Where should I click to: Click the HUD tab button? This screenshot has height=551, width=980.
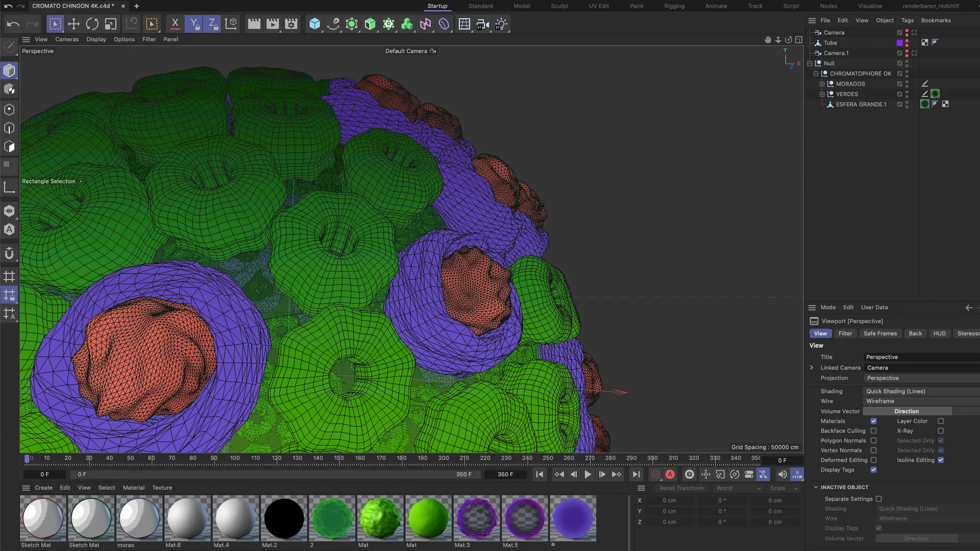[939, 334]
